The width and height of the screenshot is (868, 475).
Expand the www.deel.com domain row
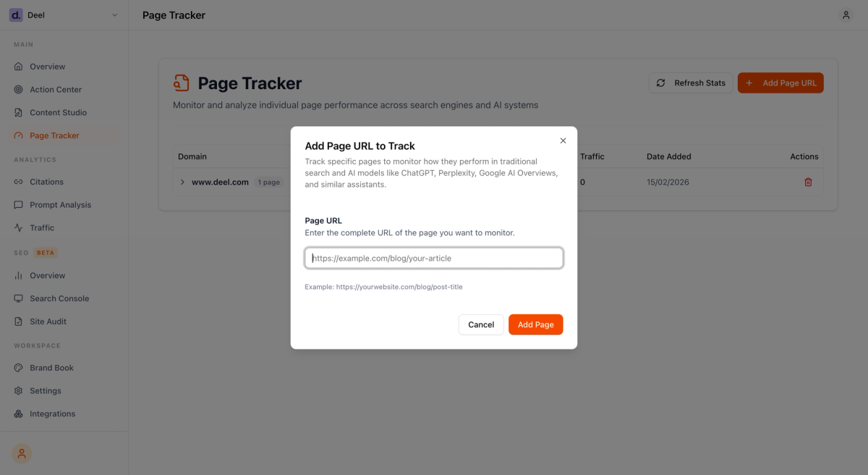(182, 182)
